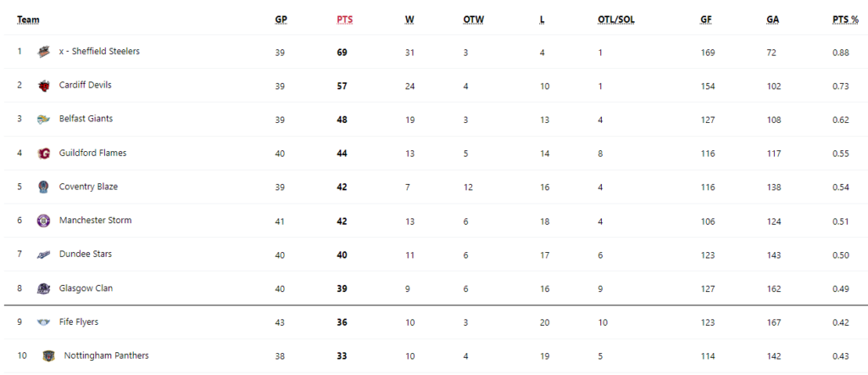The image size is (868, 375).
Task: Click the Nottingham Panthers team logo
Action: click(x=48, y=356)
